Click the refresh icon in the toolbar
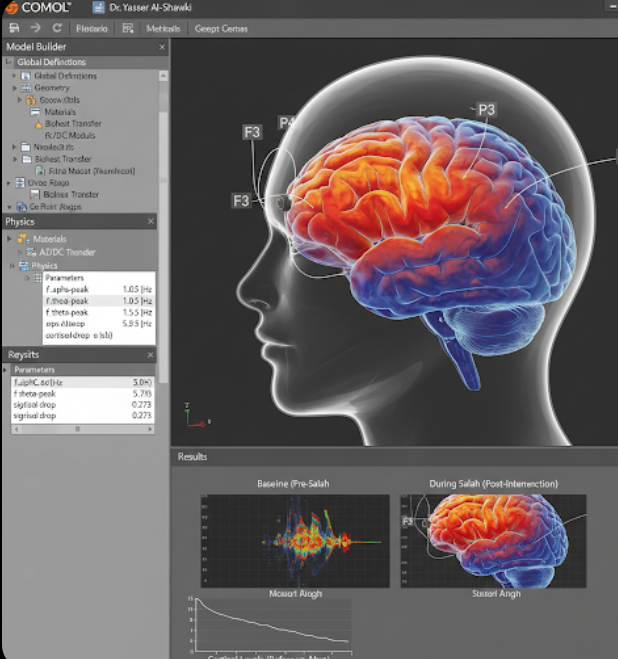Image resolution: width=618 pixels, height=659 pixels. point(57,28)
